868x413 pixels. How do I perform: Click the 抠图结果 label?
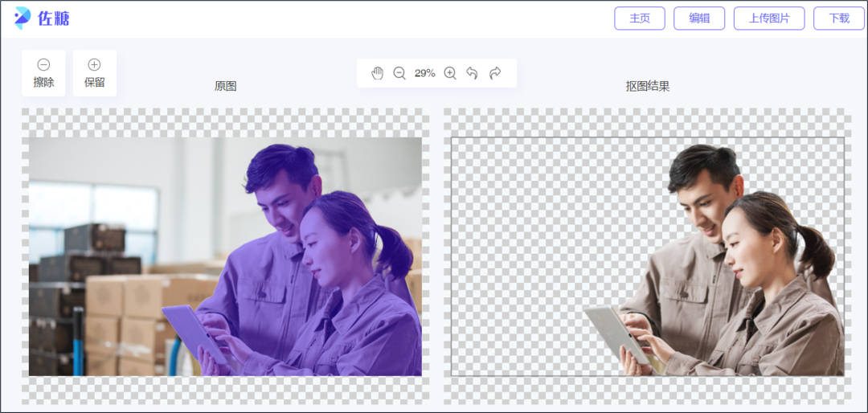pyautogui.click(x=647, y=86)
